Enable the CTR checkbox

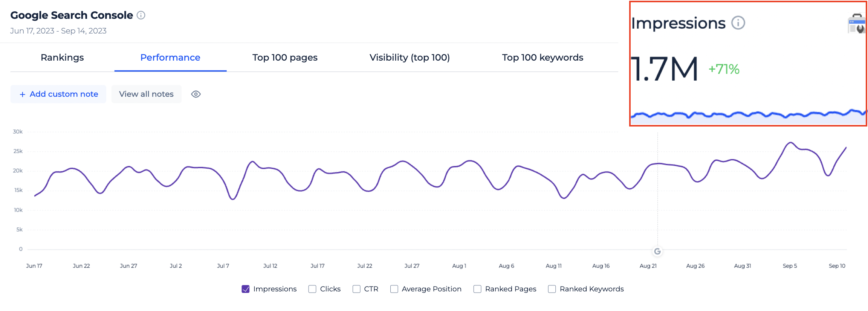(x=356, y=289)
